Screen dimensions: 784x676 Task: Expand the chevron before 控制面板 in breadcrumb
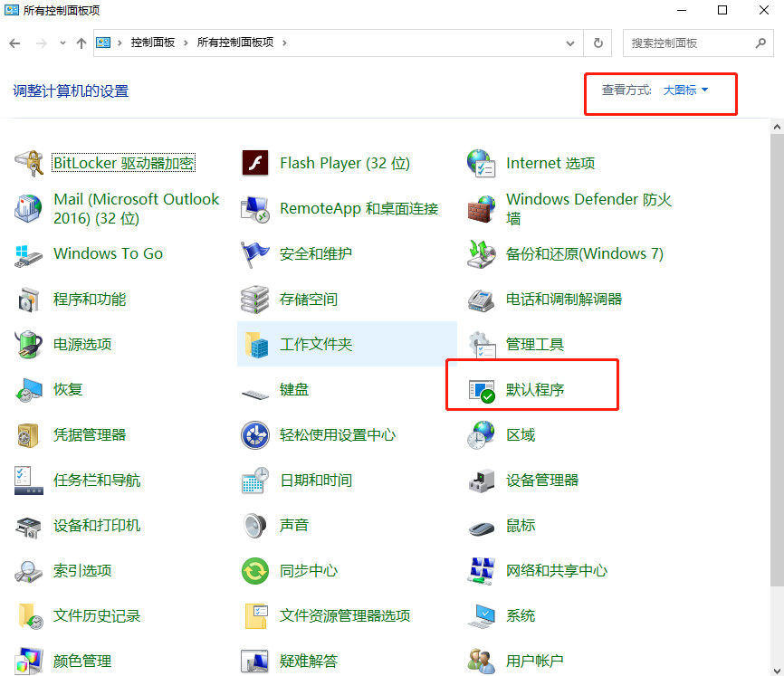tap(120, 43)
